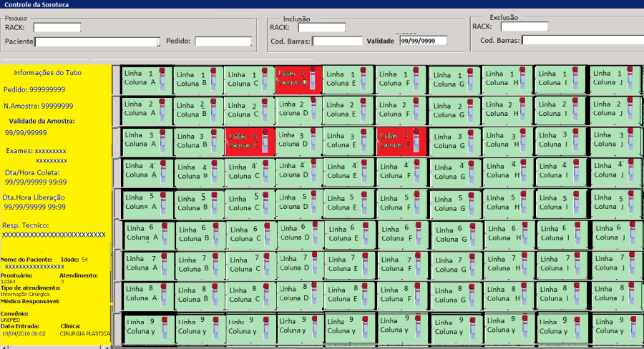Click the tube icon in Linha 1 Coluna A
The image size is (644, 349).
point(162,79)
